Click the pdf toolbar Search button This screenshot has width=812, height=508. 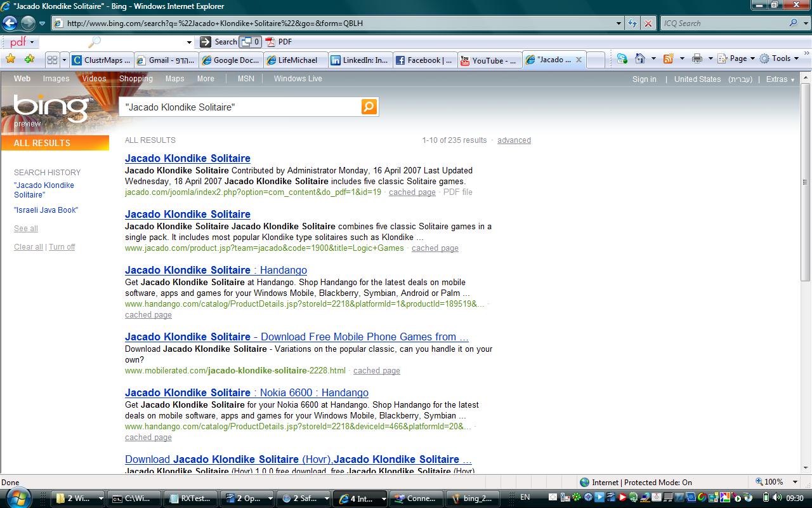[219, 42]
